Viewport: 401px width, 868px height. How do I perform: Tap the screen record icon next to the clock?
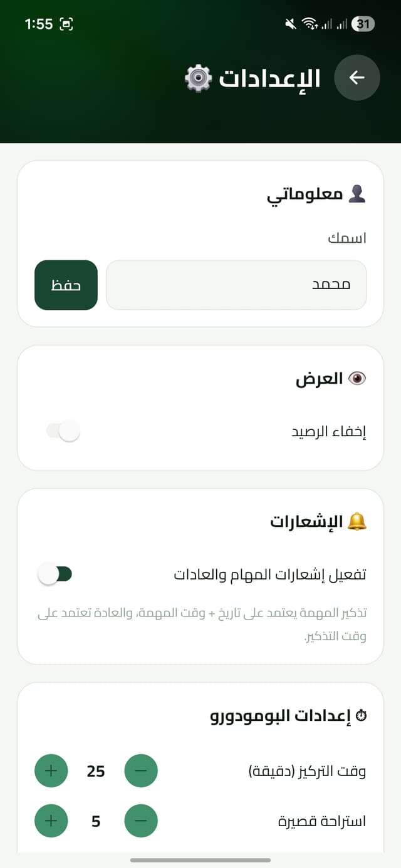click(65, 24)
